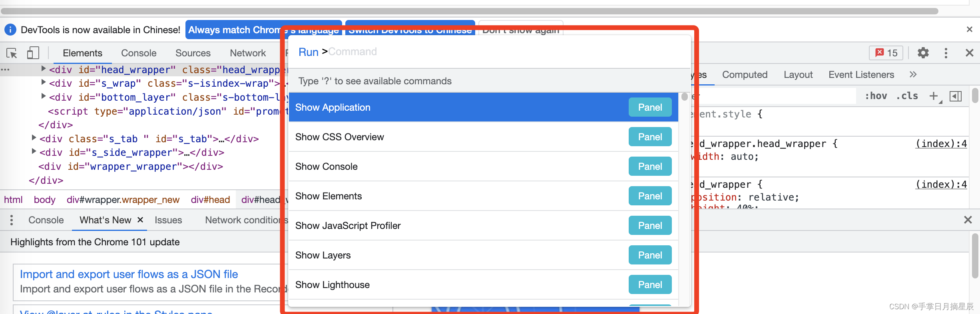The height and width of the screenshot is (314, 980).
Task: Click the horizontal scrollbar at top
Action: pos(470,11)
